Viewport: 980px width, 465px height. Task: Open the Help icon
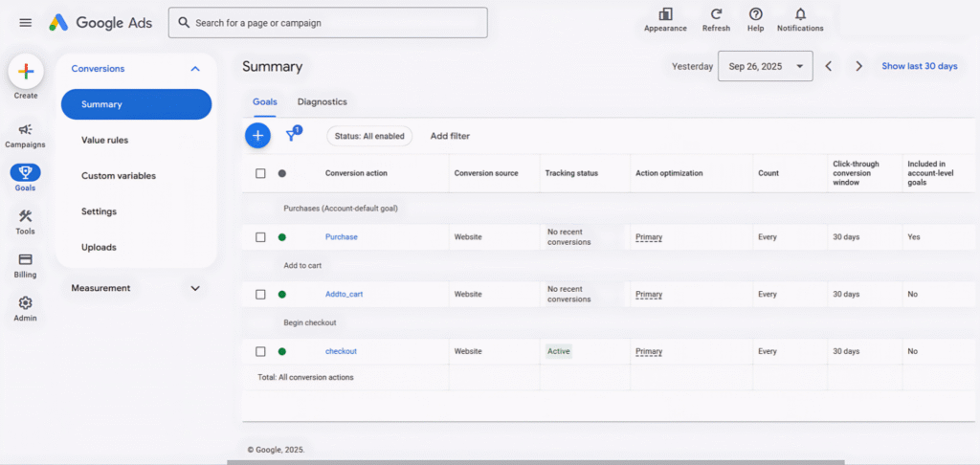755,14
